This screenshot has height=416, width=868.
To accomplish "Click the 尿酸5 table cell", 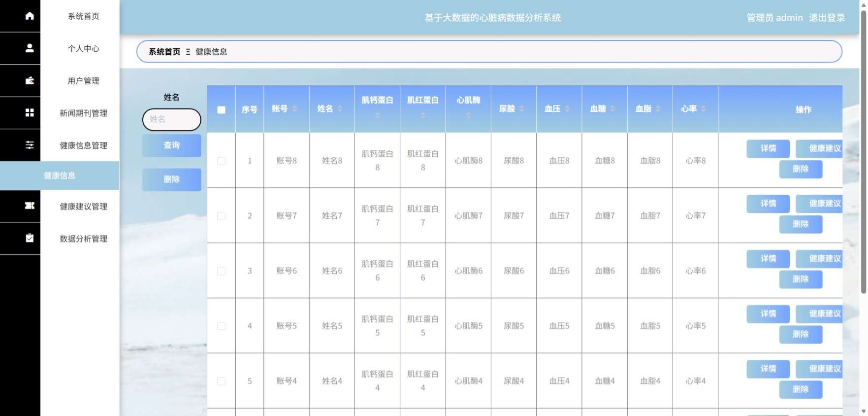I will click(x=514, y=326).
